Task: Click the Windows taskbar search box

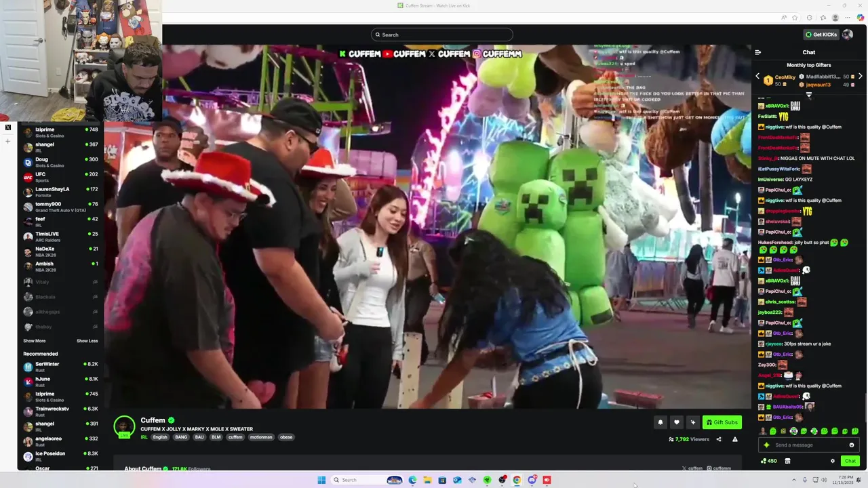Action: [367, 480]
